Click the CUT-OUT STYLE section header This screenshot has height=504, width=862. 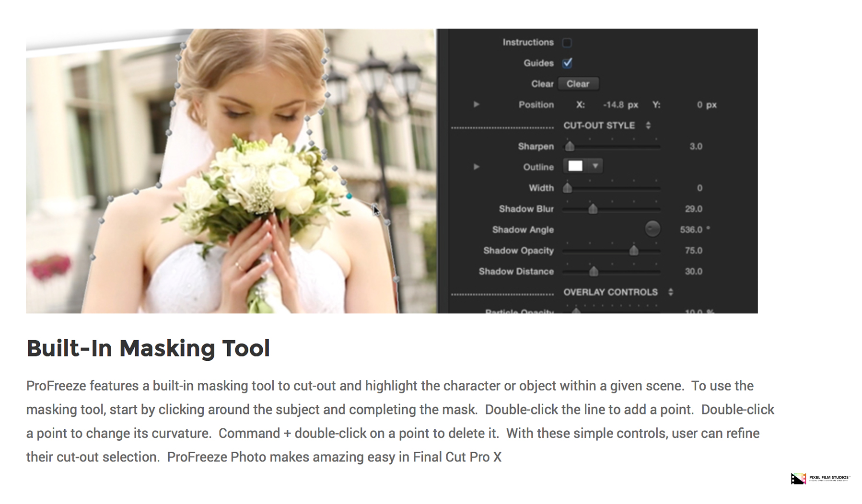pyautogui.click(x=599, y=126)
